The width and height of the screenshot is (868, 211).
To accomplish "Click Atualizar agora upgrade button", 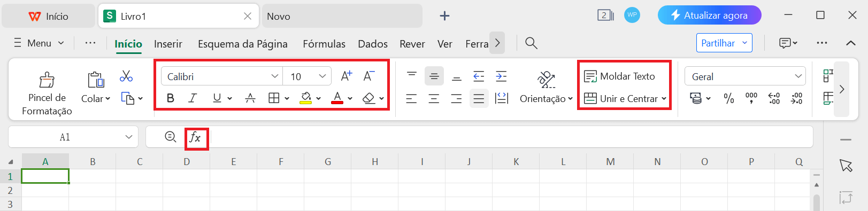I will point(709,15).
